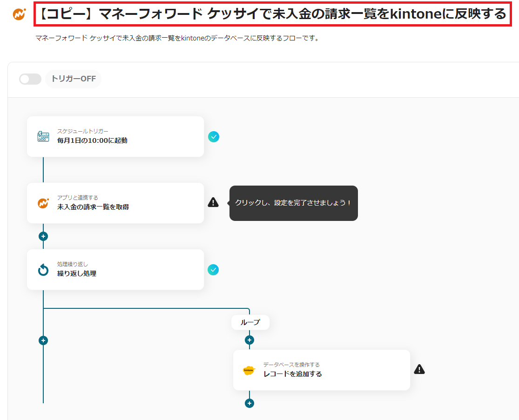Click the repeat arrow icon in 繰り返し処理

[43, 269]
